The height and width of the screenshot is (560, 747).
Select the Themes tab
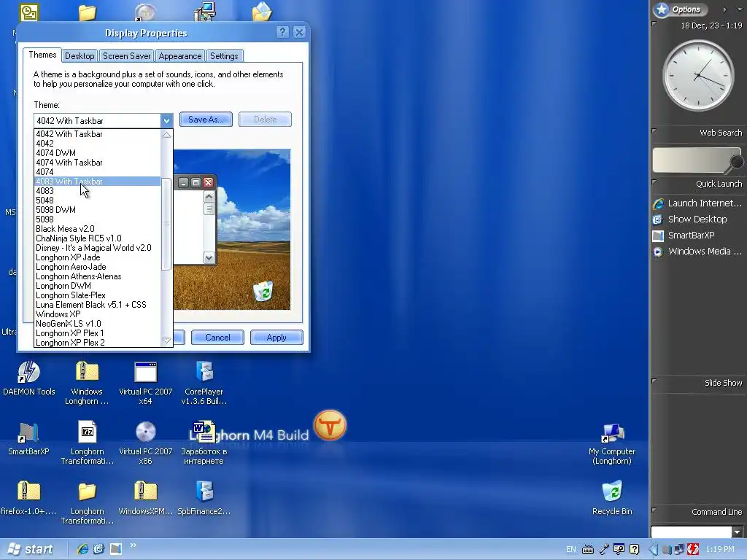tap(42, 55)
